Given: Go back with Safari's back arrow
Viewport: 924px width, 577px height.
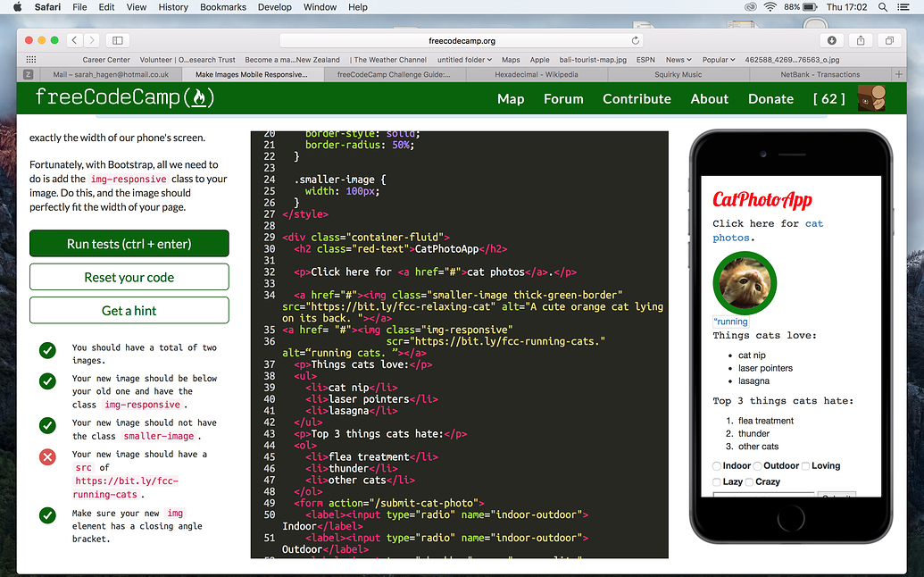Looking at the screenshot, I should [x=74, y=40].
